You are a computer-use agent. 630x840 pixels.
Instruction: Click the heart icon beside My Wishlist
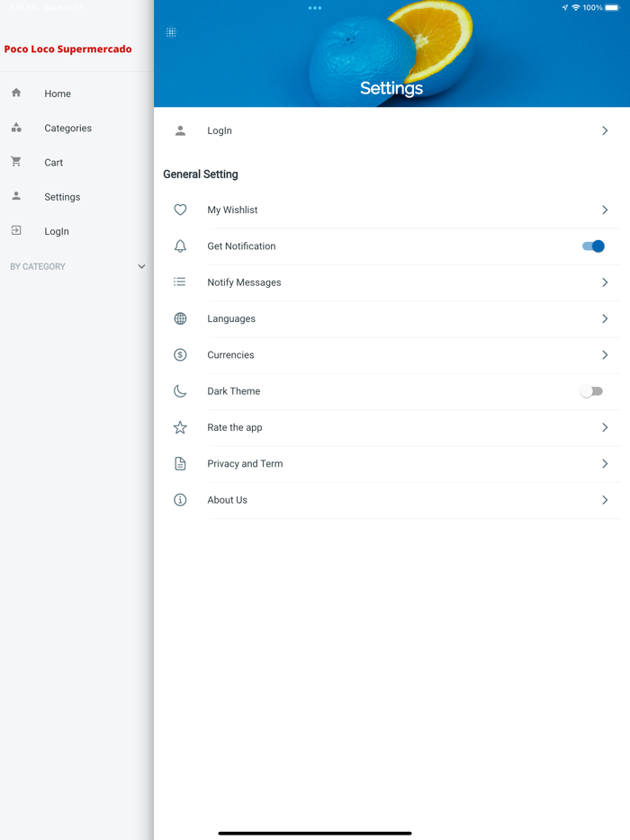pyautogui.click(x=180, y=210)
